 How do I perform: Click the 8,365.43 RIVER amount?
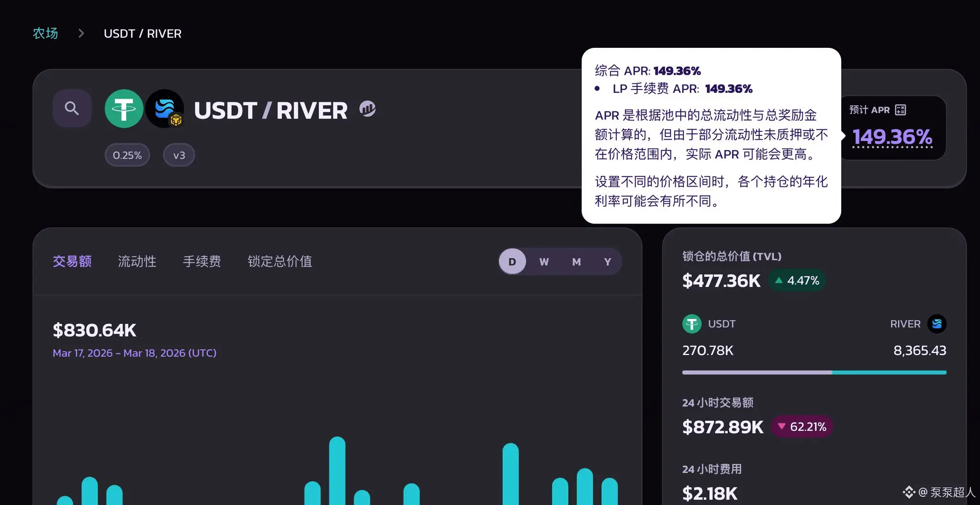click(920, 351)
